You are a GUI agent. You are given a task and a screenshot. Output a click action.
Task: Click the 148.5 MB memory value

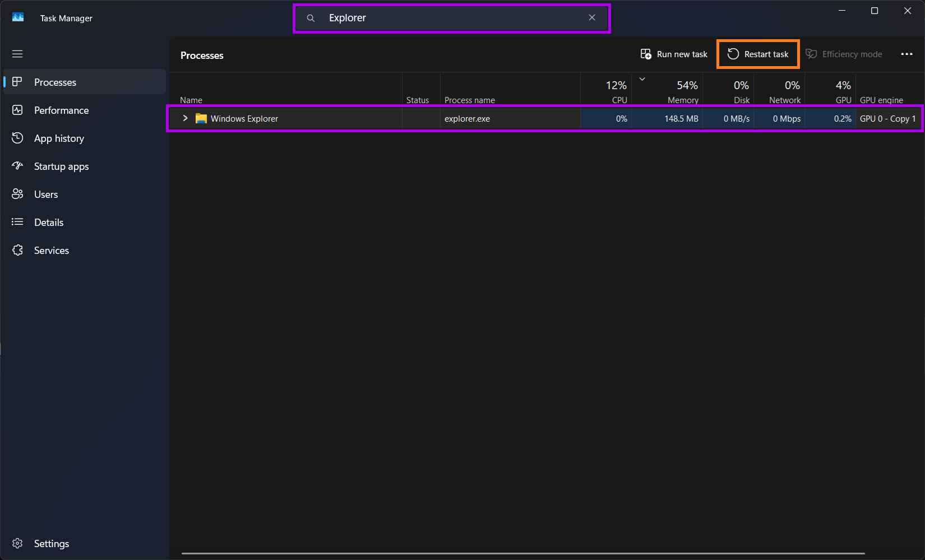point(681,119)
